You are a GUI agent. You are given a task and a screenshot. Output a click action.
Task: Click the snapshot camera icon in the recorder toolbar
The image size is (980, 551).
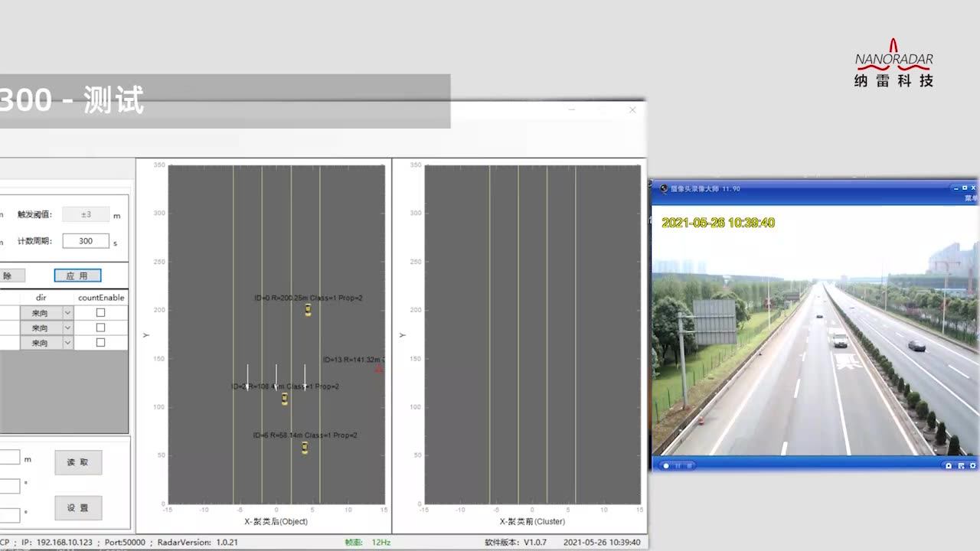949,465
